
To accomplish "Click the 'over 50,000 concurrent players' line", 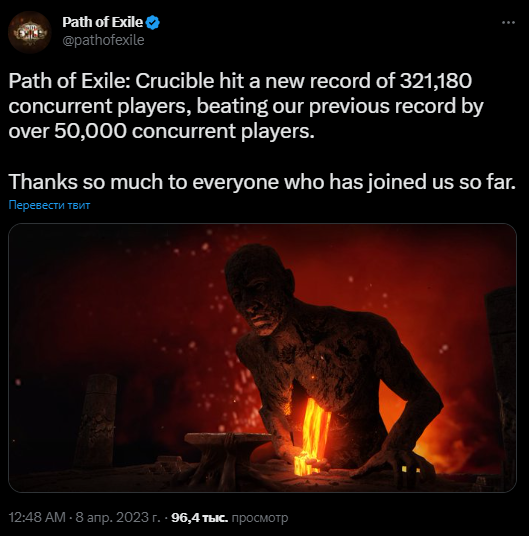I will [x=161, y=131].
